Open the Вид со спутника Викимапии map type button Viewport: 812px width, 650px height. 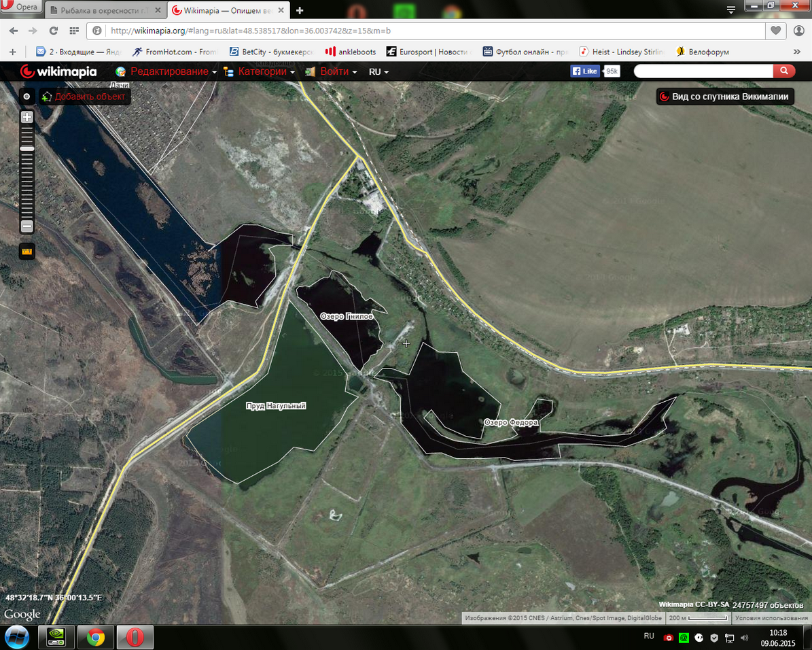[x=724, y=97]
